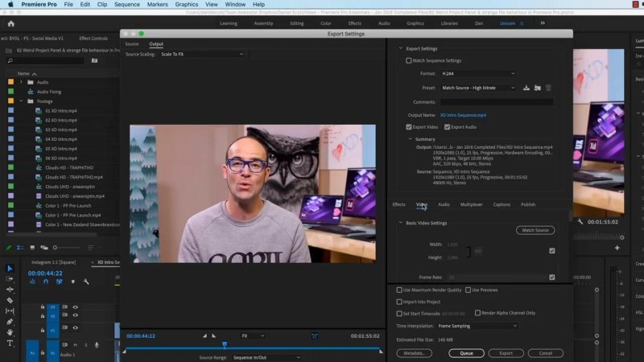The image size is (644, 362).
Task: Click the Add Marker icon in timeline
Action: pyautogui.click(x=72, y=282)
